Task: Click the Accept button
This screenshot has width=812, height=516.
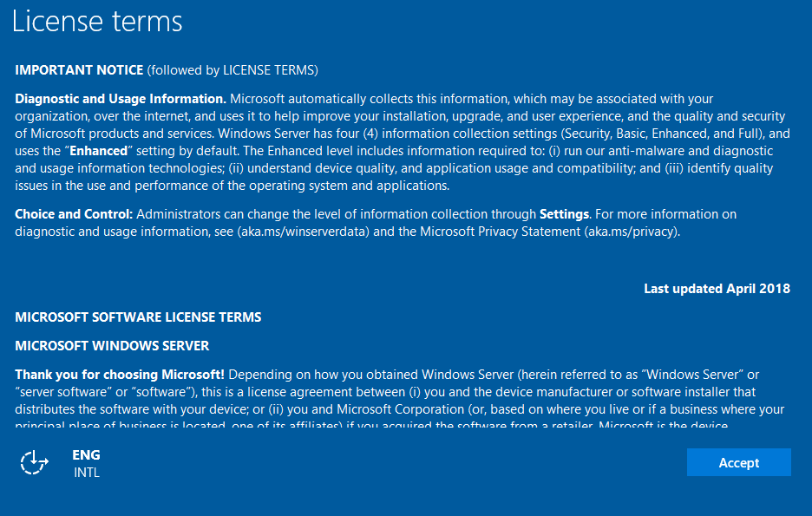Action: point(738,462)
